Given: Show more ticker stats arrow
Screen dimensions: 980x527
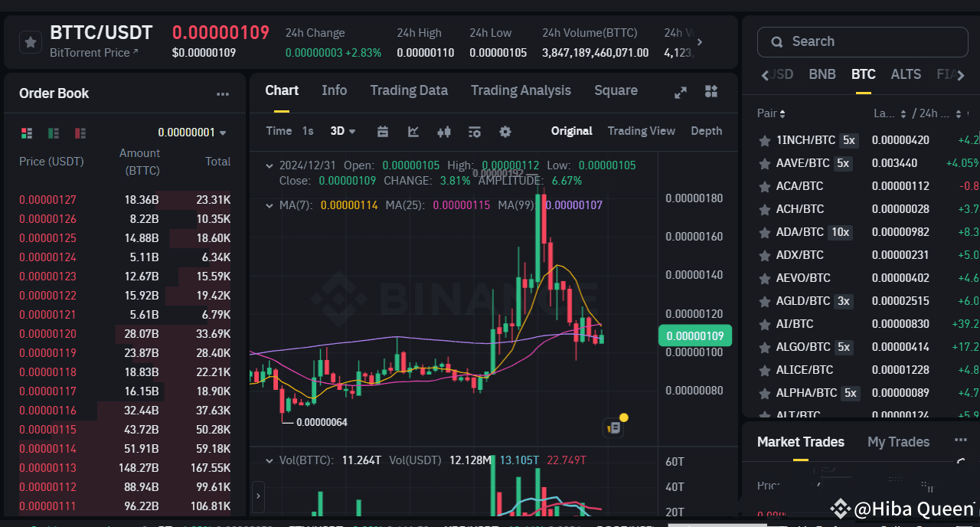Looking at the screenshot, I should pos(699,42).
